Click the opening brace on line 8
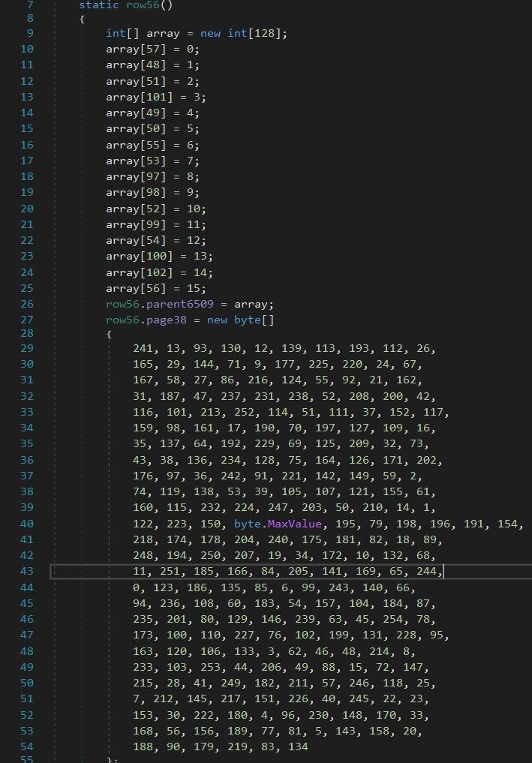The height and width of the screenshot is (763, 532). point(82,19)
